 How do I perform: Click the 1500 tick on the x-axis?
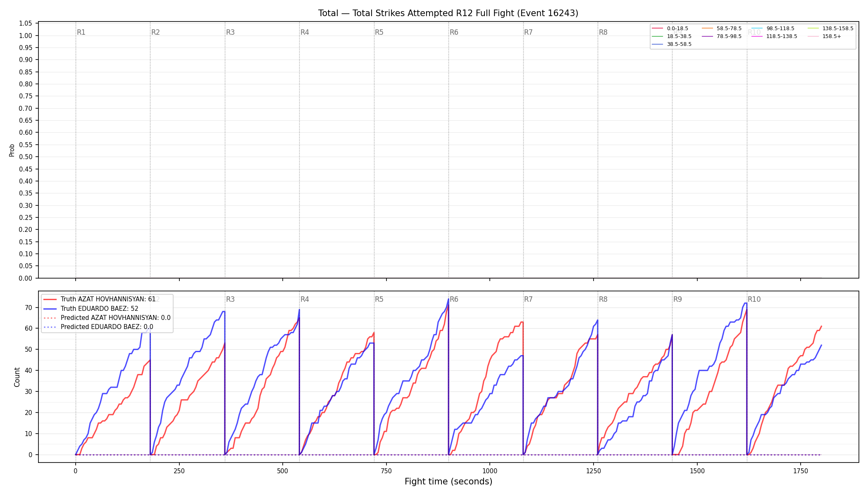pos(697,471)
